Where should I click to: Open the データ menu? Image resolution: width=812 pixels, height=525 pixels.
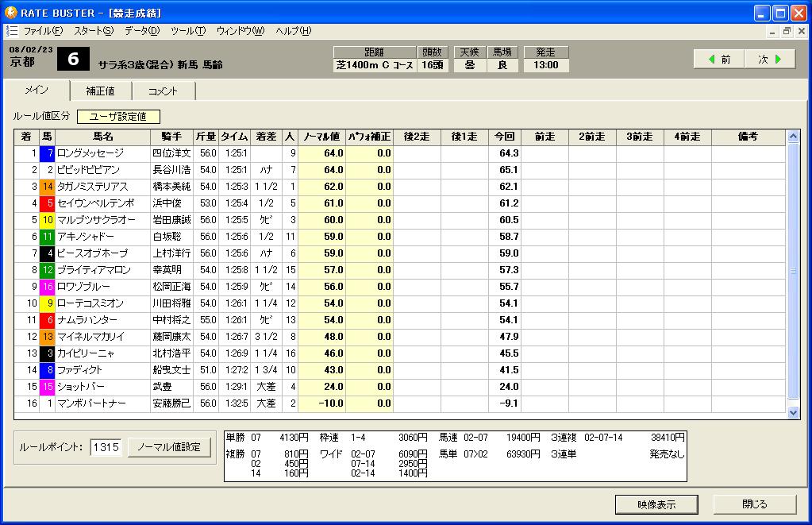click(141, 31)
